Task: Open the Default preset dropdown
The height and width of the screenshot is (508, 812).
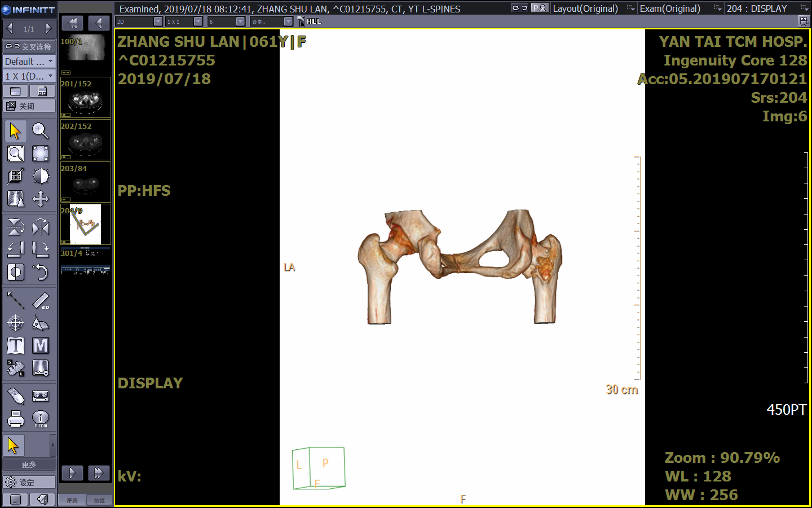Action: coord(29,61)
